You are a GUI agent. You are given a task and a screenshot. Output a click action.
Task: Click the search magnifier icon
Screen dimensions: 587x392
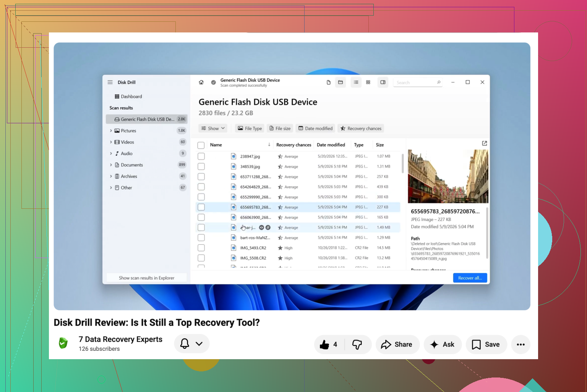(439, 82)
